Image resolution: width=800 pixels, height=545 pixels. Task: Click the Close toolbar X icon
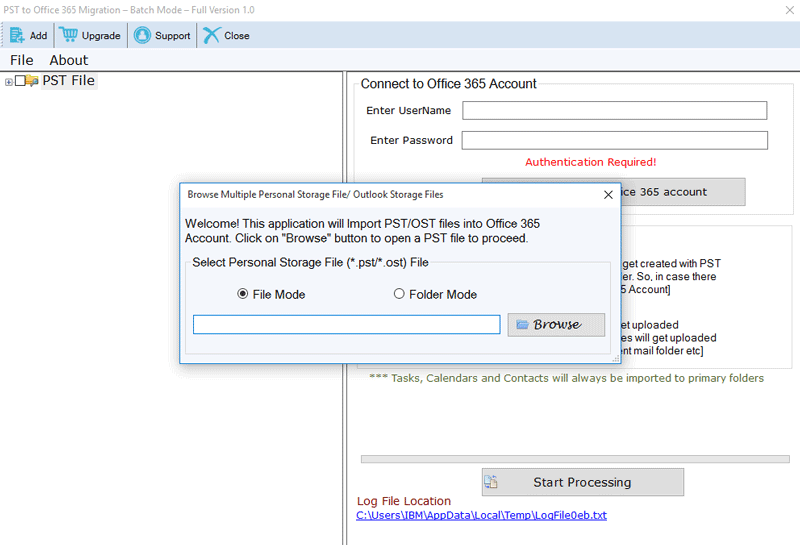pos(211,35)
